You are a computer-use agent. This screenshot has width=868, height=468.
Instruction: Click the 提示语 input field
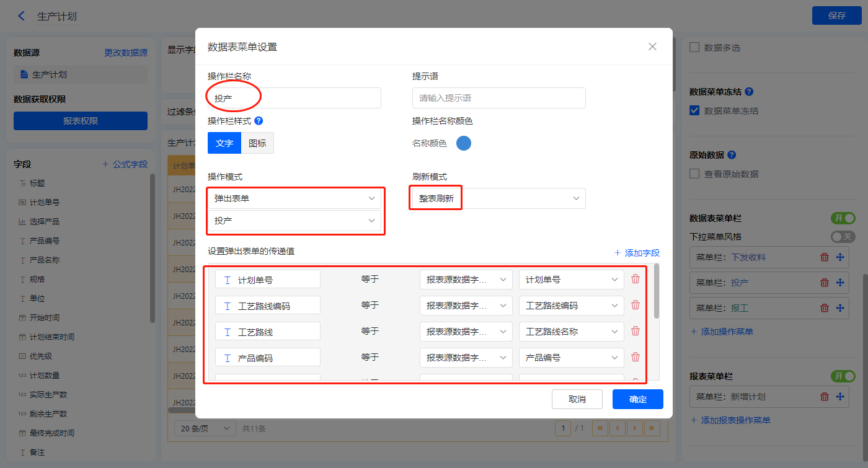point(498,98)
